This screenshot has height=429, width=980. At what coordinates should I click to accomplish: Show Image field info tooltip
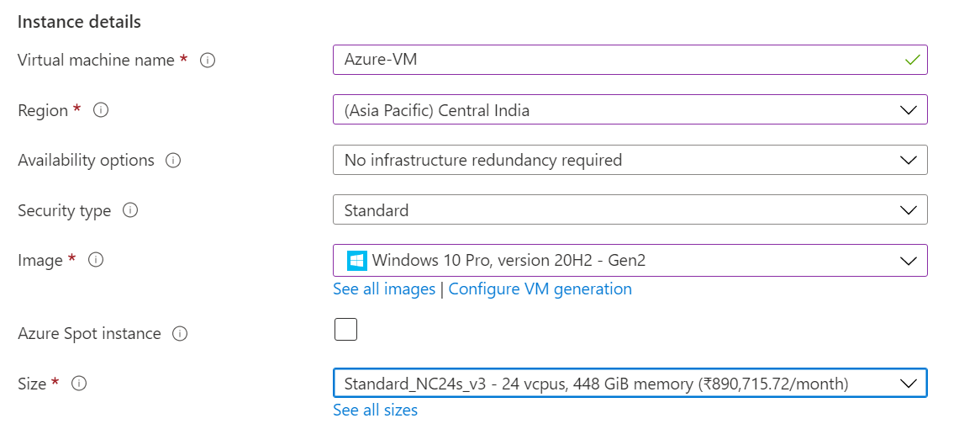(x=96, y=260)
